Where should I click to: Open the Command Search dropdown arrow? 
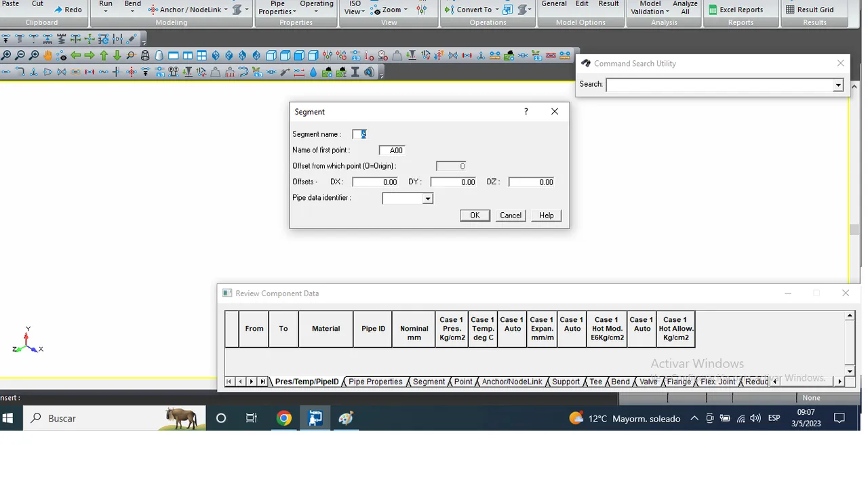tap(838, 85)
